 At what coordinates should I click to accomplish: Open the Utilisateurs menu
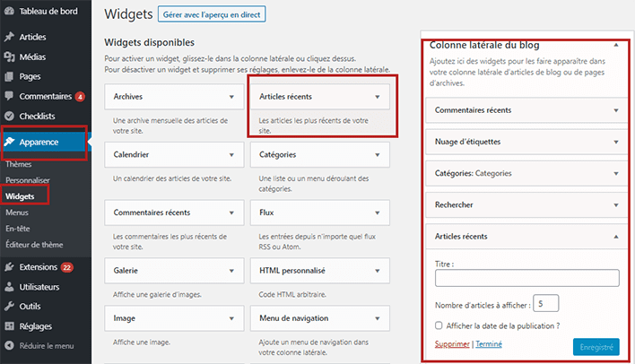pyautogui.click(x=39, y=287)
